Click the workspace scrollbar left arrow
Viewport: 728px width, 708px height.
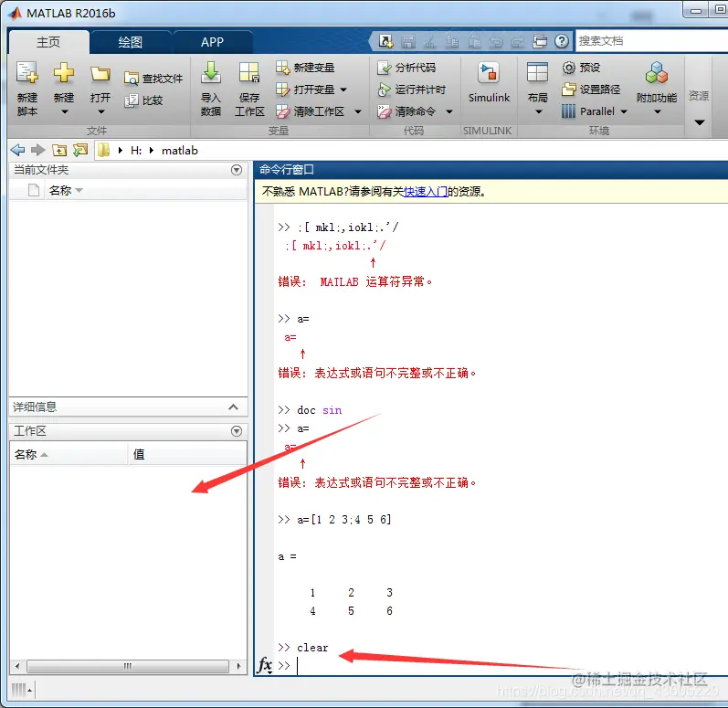(17, 666)
